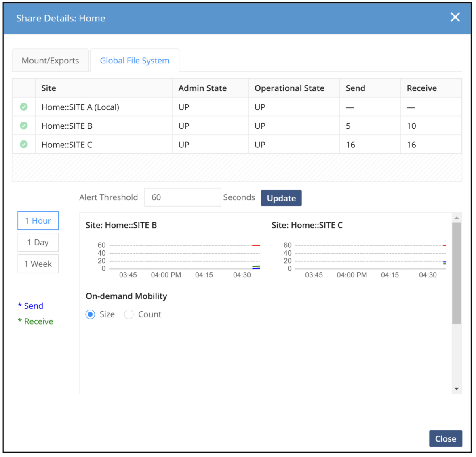Click the Close button
476x457 pixels.
(446, 438)
